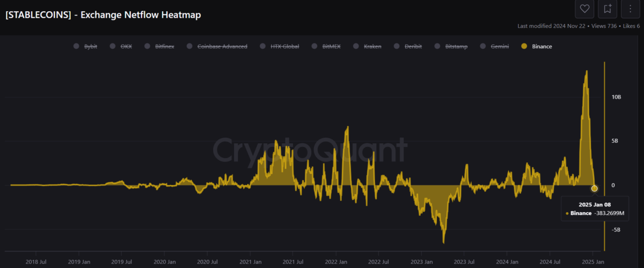Click the heart like icon
Screen dimensions: 644x268
pyautogui.click(x=584, y=9)
